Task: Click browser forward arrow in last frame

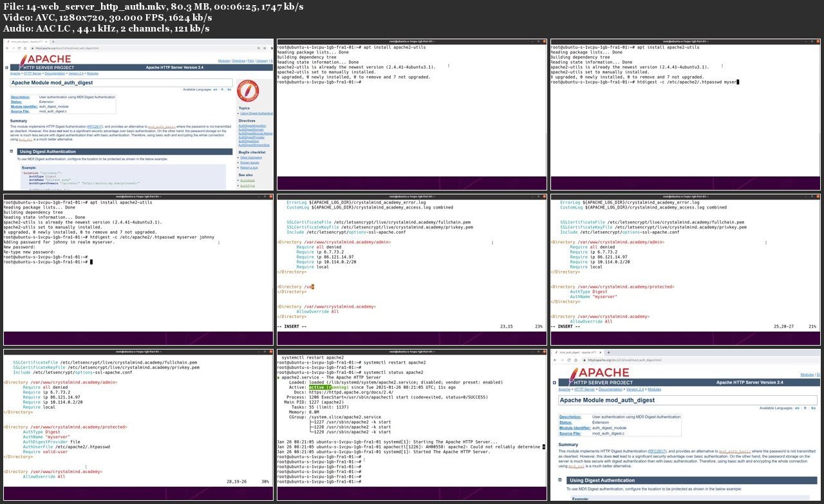Action: coord(562,360)
